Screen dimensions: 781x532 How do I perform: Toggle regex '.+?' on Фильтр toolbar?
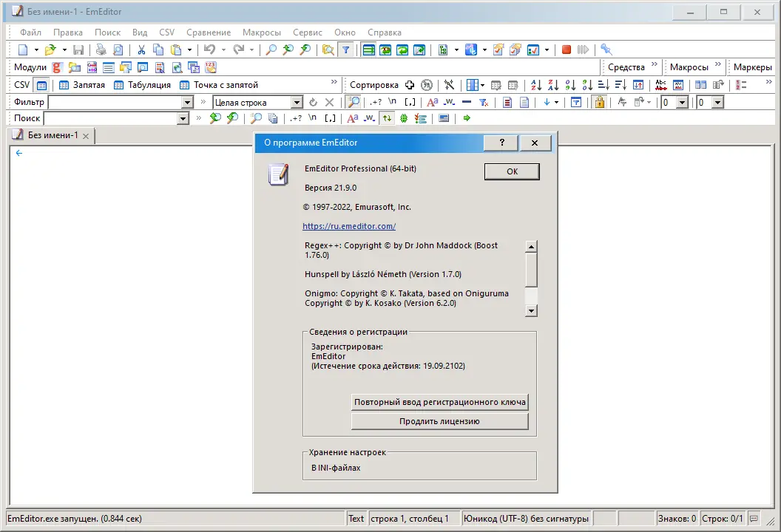(376, 103)
